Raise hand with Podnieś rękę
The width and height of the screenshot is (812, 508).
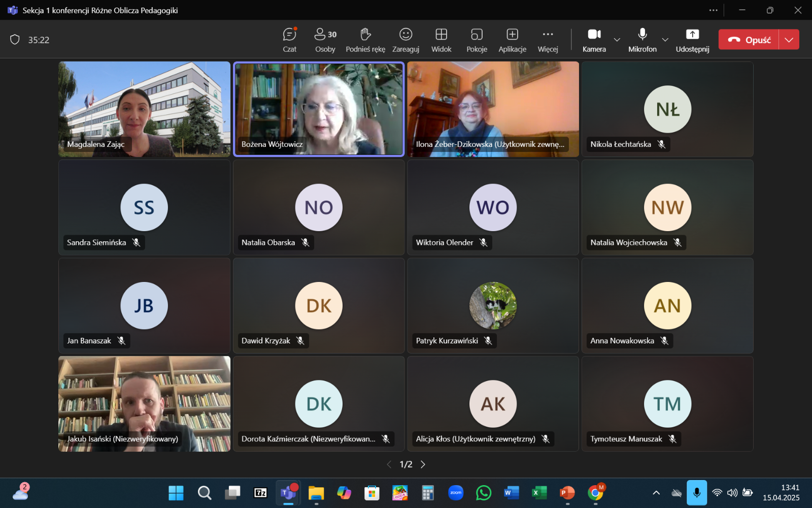(x=365, y=40)
